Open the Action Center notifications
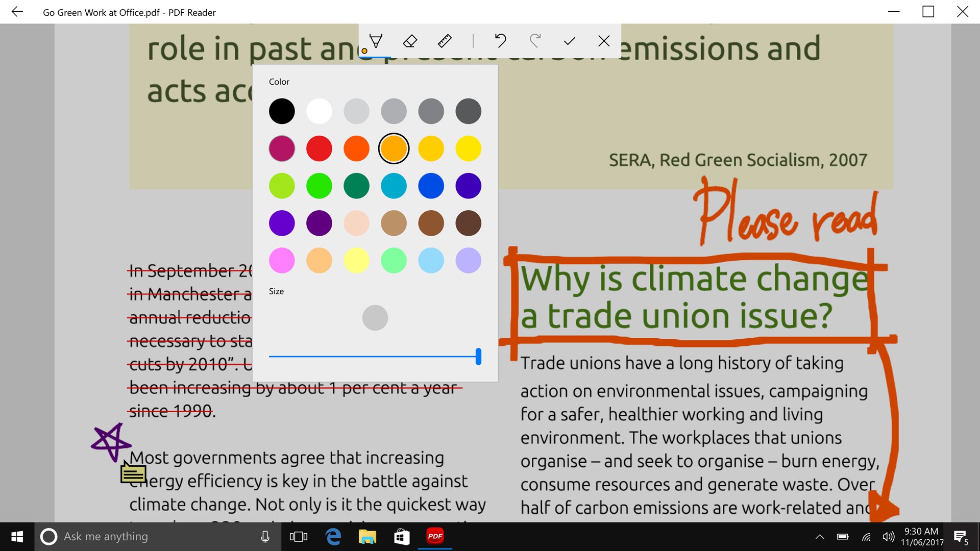Viewport: 980px width, 551px height. click(x=961, y=537)
